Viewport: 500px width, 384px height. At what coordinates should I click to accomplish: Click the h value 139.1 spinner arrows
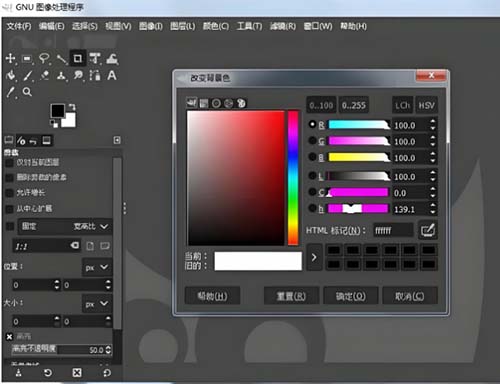click(433, 209)
